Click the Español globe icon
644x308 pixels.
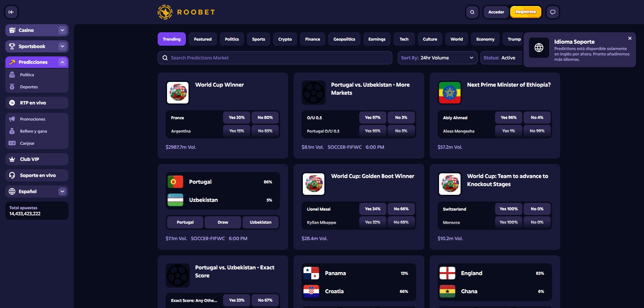[x=12, y=191]
